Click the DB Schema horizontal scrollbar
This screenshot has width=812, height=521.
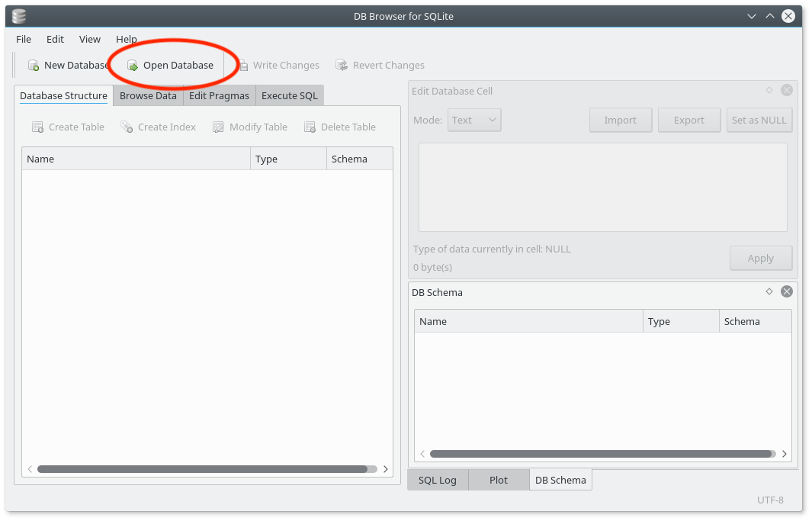pos(602,453)
